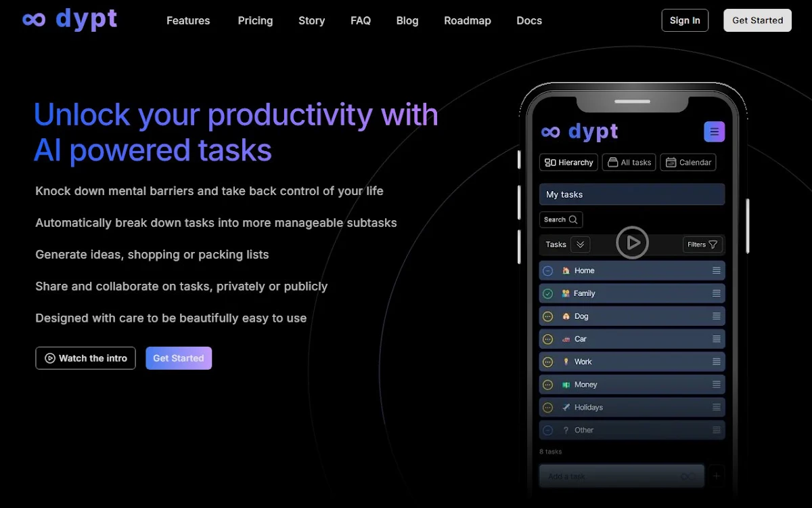Switch to the All tasks view tab
The width and height of the screenshot is (812, 508).
click(x=629, y=163)
